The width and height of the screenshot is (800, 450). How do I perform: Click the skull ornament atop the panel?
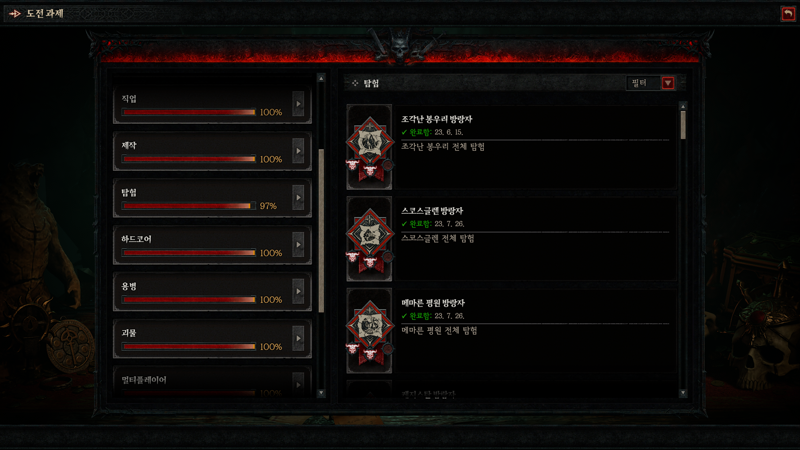(x=400, y=47)
